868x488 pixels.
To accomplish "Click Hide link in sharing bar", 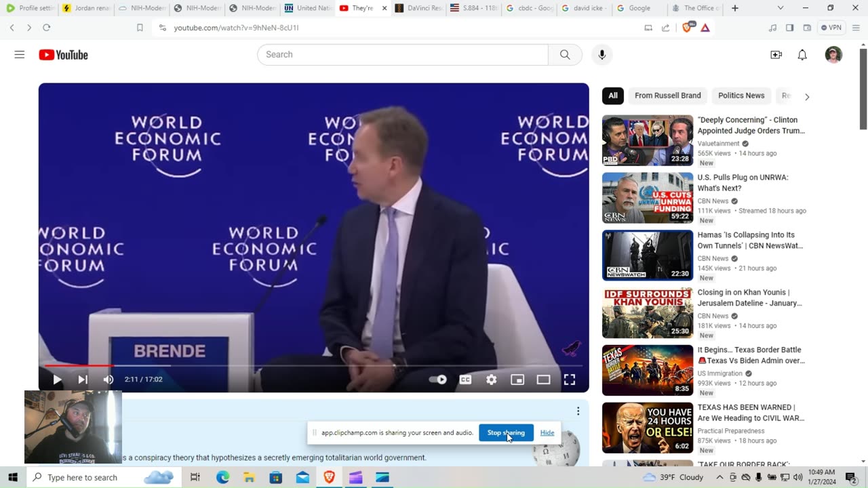I will [x=547, y=432].
